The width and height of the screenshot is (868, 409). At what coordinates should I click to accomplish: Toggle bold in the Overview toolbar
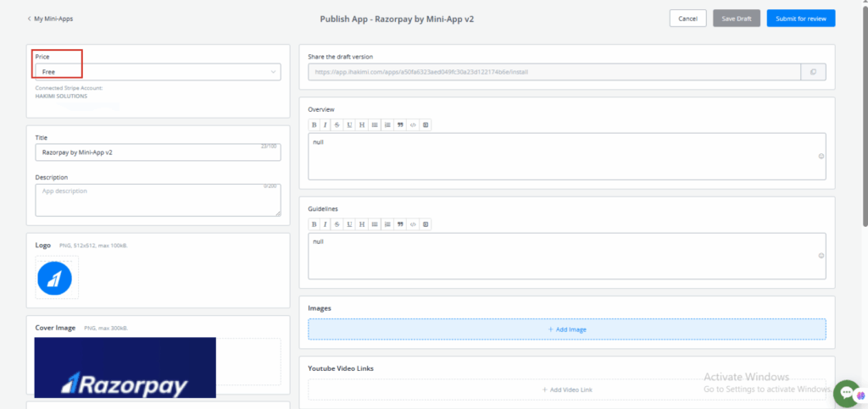pyautogui.click(x=314, y=124)
